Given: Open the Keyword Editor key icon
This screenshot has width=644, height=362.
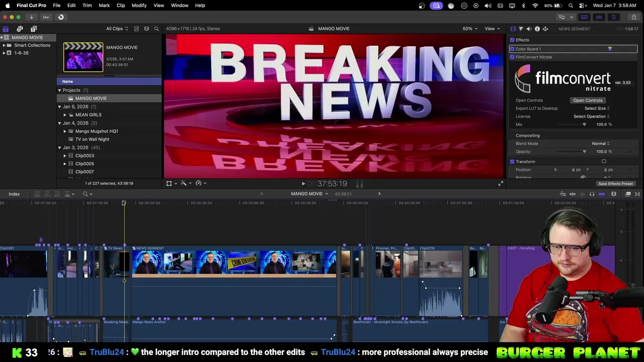Looking at the screenshot, I should click(x=46, y=17).
